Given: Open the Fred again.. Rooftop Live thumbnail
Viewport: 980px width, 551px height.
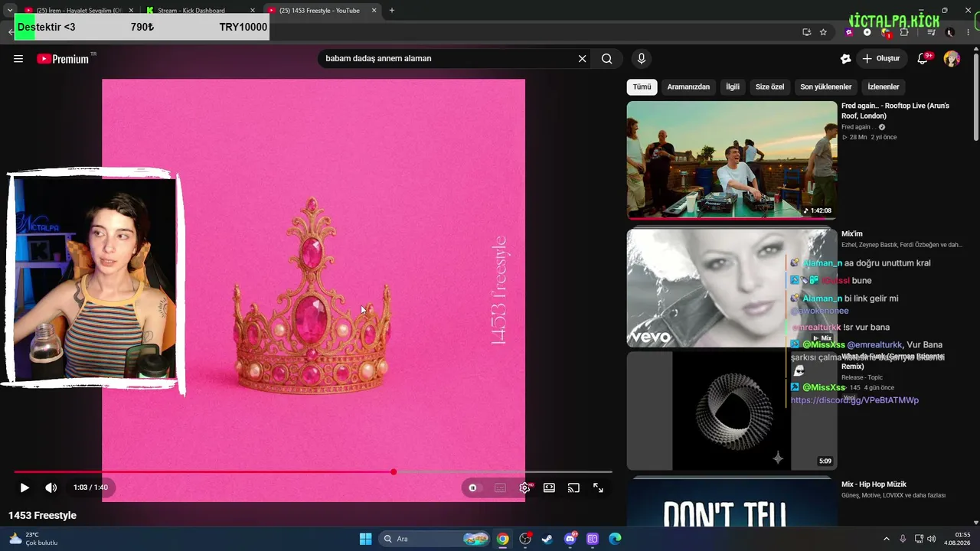Looking at the screenshot, I should 732,160.
